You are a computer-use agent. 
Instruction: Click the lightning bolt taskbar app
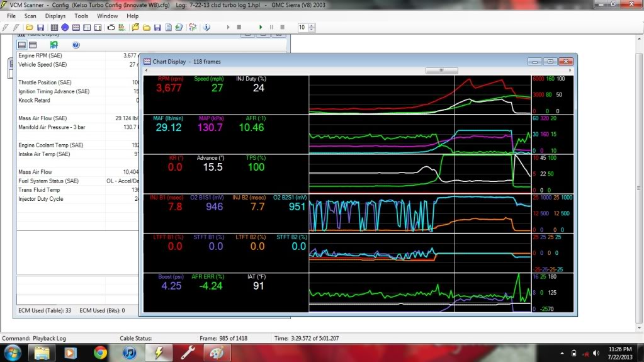click(x=159, y=353)
